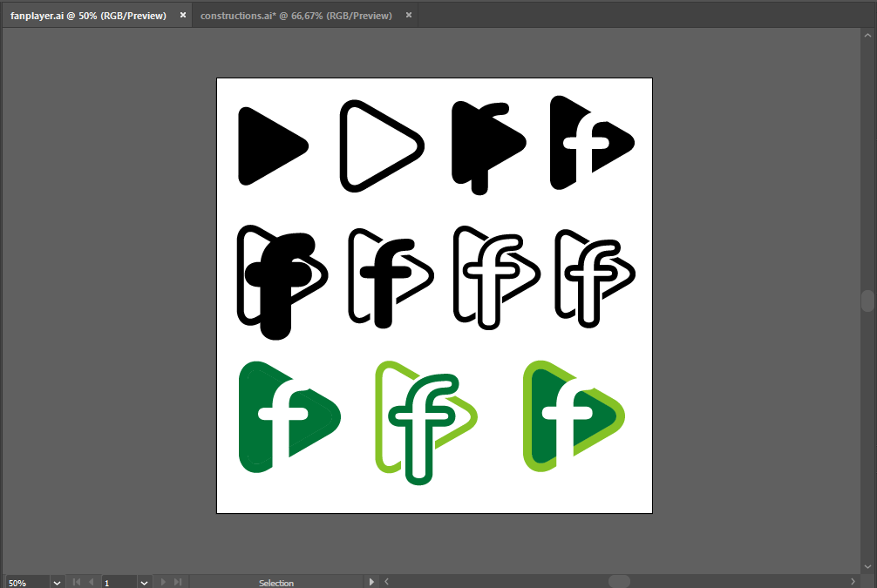Select light green outline f logo
The height and width of the screenshot is (588, 877).
coord(426,422)
